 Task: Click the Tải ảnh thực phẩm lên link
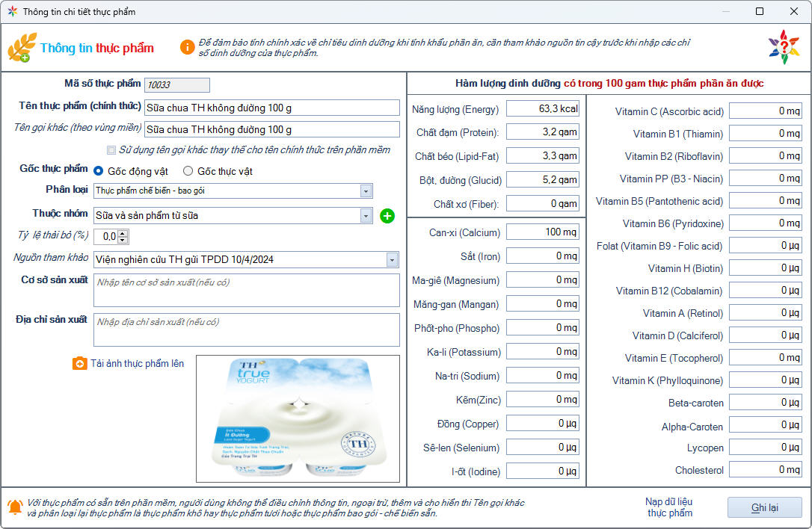point(137,364)
